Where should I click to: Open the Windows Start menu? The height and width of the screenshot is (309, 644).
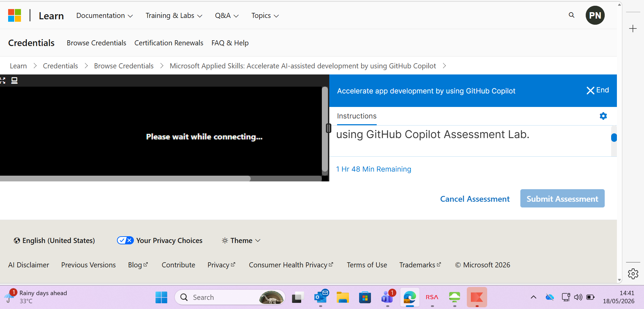[x=161, y=297]
